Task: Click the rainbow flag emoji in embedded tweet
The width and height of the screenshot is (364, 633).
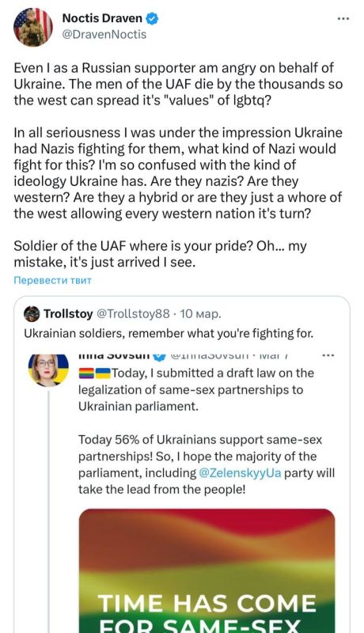Action: point(86,373)
